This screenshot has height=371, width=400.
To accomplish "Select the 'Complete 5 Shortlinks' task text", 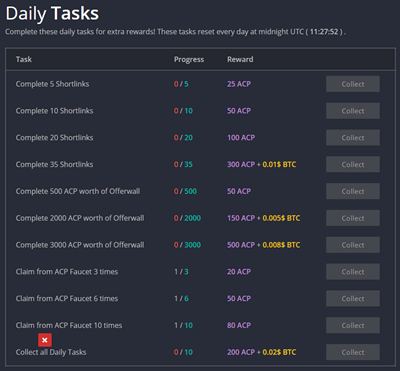I will pos(52,84).
